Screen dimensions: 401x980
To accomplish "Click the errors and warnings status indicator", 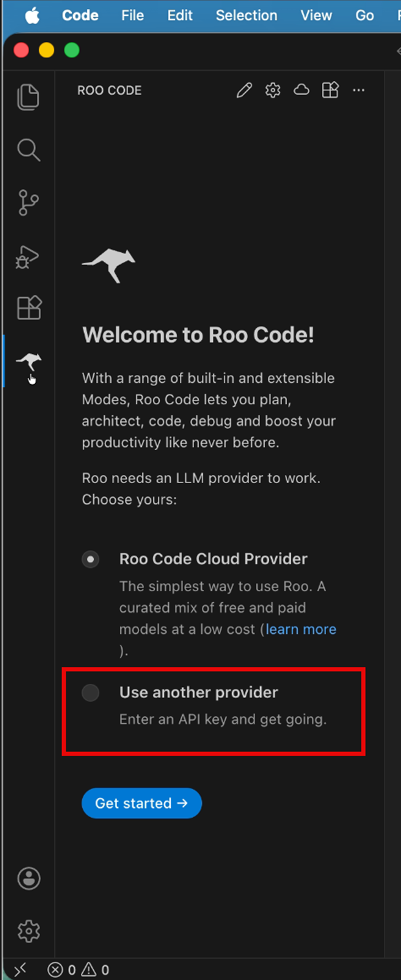I will 79,970.
